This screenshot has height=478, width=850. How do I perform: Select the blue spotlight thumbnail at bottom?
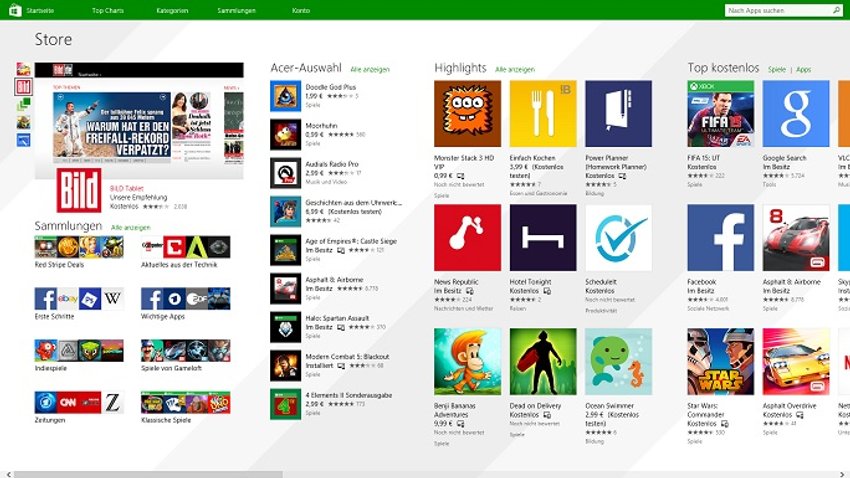pos(23,140)
